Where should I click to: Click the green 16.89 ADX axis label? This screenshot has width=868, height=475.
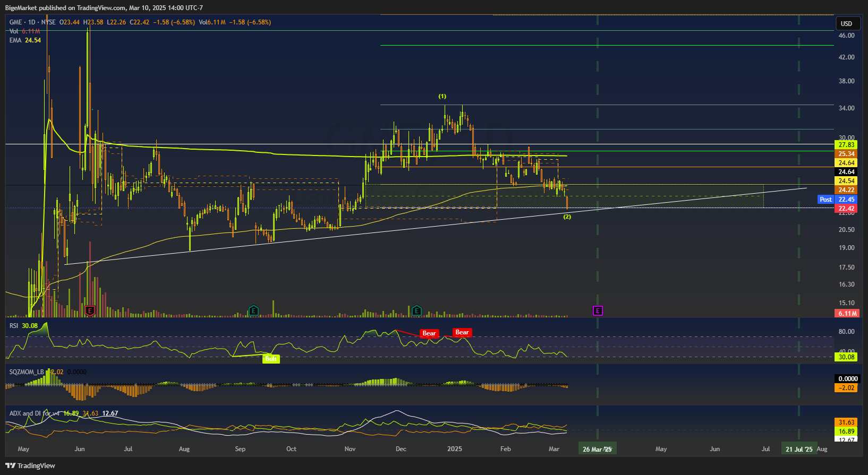click(x=846, y=431)
